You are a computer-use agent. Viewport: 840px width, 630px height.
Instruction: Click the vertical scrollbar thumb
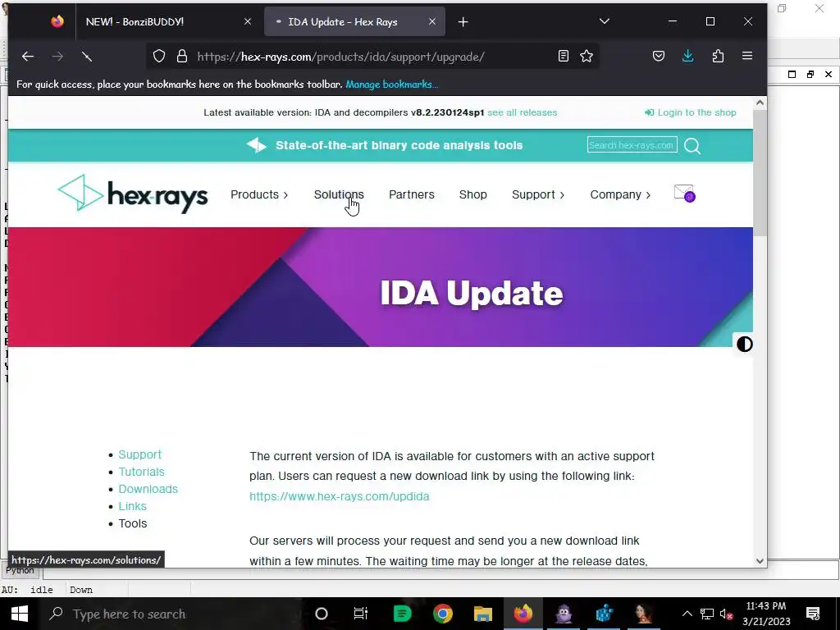[x=760, y=172]
